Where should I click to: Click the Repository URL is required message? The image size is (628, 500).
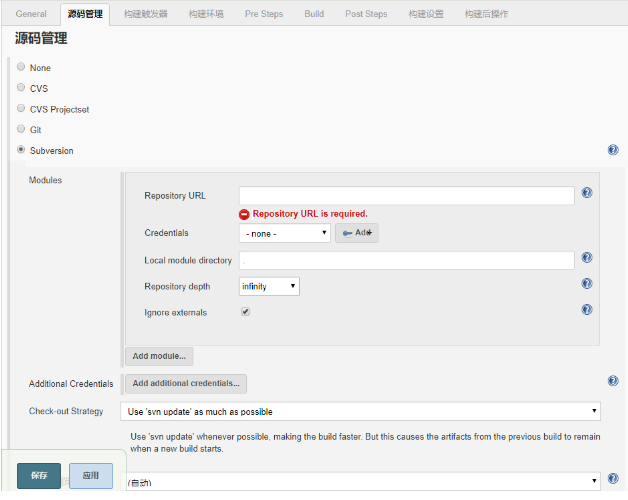(310, 214)
